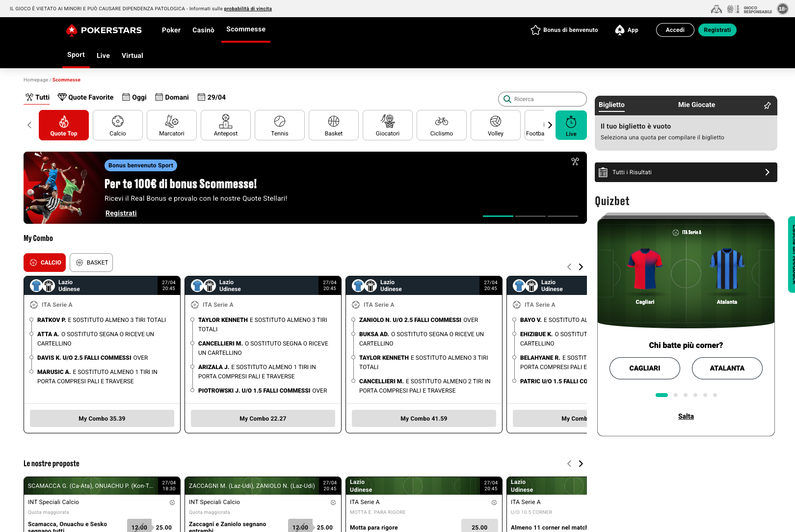Switch to the Mie Giocate tab
Image resolution: width=795 pixels, height=532 pixels.
[696, 105]
